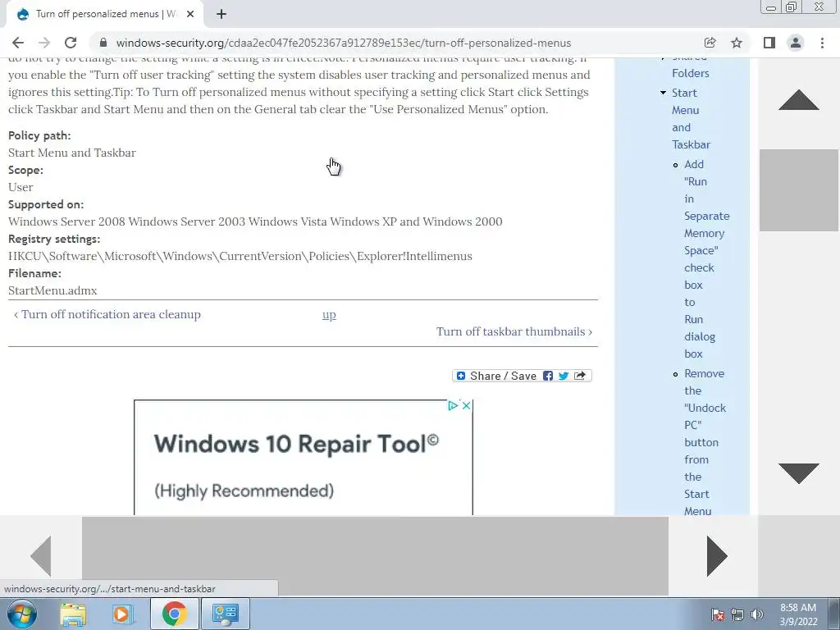840x630 pixels.
Task: Click the browser forward arrow
Action: (x=44, y=43)
